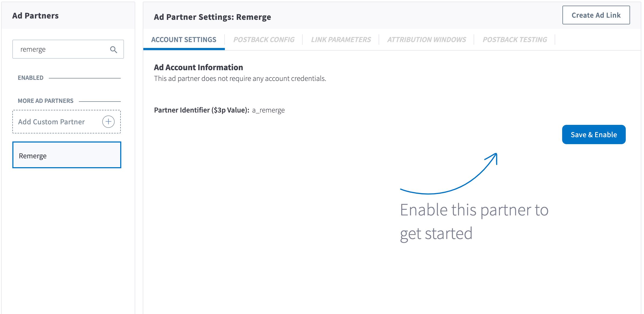This screenshot has height=314, width=644.
Task: Click the Save & Enable button
Action: tap(594, 134)
